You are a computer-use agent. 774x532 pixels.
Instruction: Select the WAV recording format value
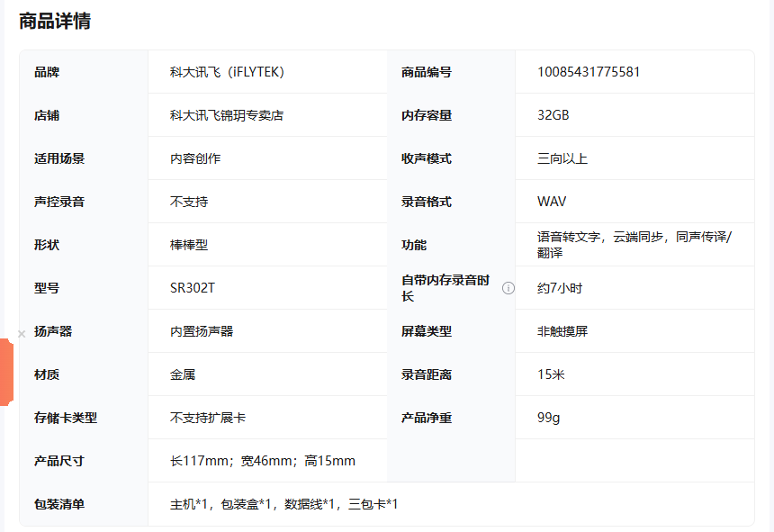(x=552, y=202)
